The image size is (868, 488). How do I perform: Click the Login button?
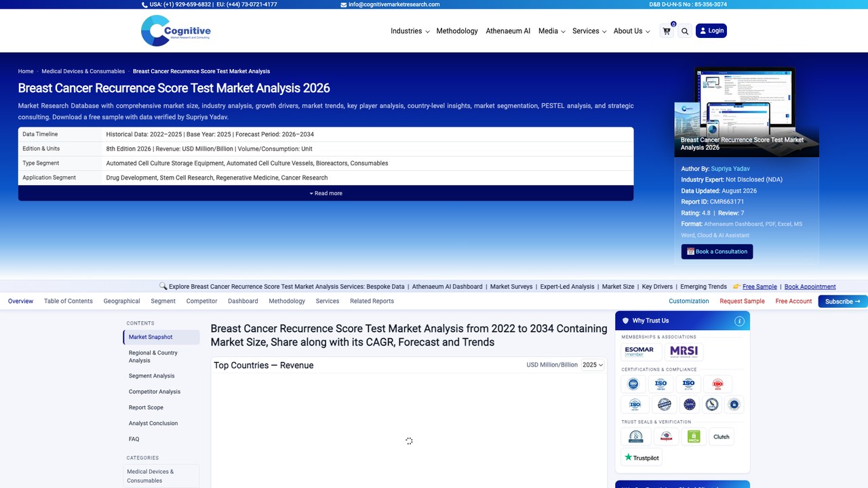click(711, 30)
